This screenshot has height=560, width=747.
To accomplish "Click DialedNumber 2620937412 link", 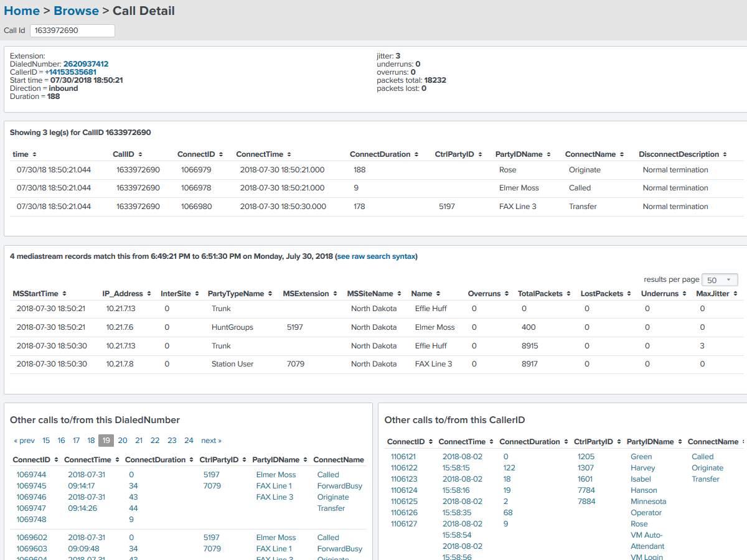I will [x=85, y=64].
